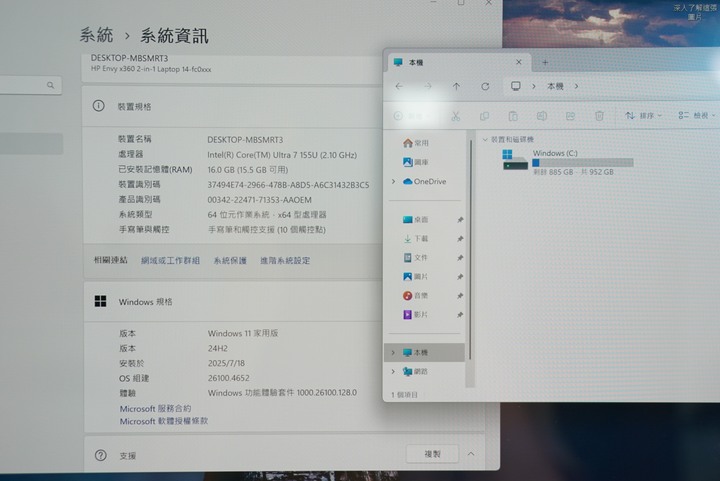Image resolution: width=720 pixels, height=481 pixels.
Task: Expand the OneDrive tree node
Action: [393, 181]
